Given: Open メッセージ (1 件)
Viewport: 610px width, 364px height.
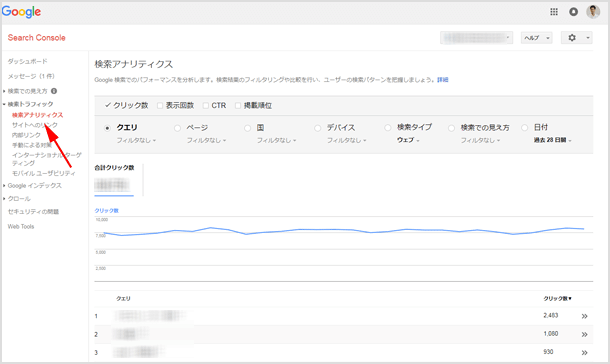Looking at the screenshot, I should tap(31, 76).
